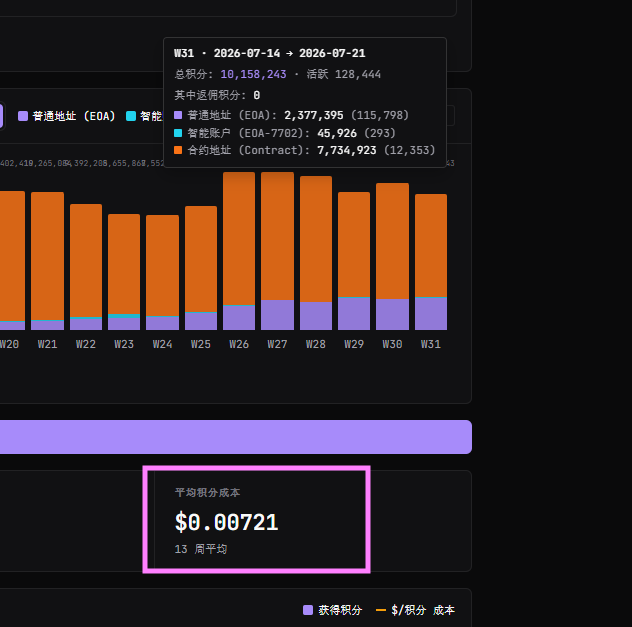Click the W31 stacked bar
The width and height of the screenshot is (632, 627).
tap(431, 262)
